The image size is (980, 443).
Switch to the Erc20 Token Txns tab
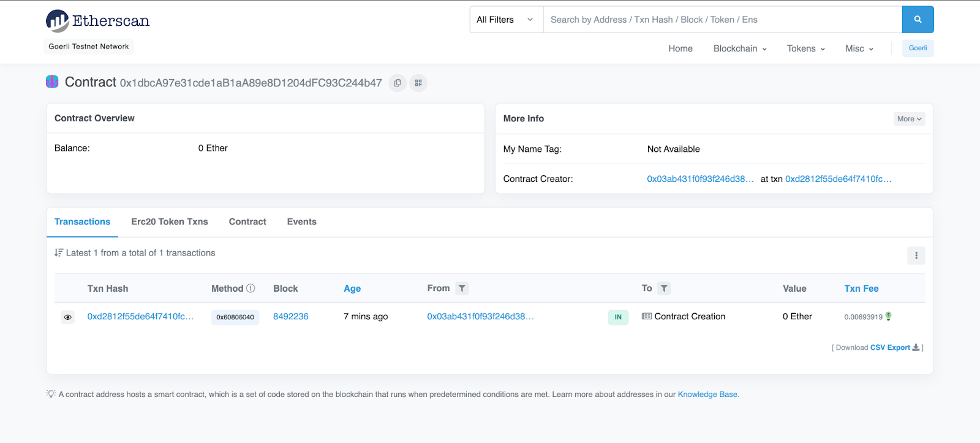170,222
